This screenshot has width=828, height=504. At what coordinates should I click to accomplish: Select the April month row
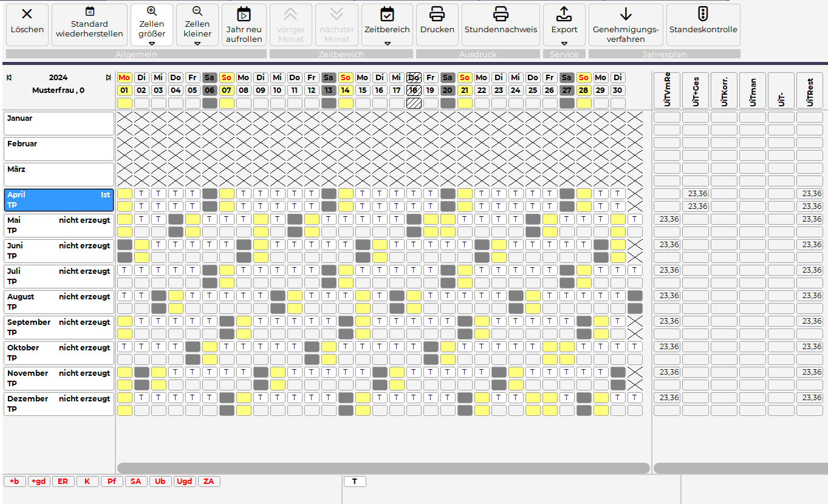click(58, 200)
